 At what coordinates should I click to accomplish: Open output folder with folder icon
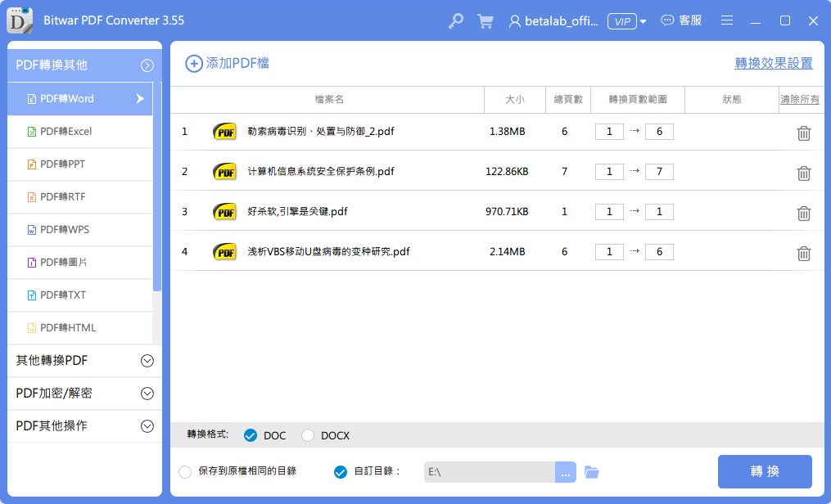coord(591,472)
